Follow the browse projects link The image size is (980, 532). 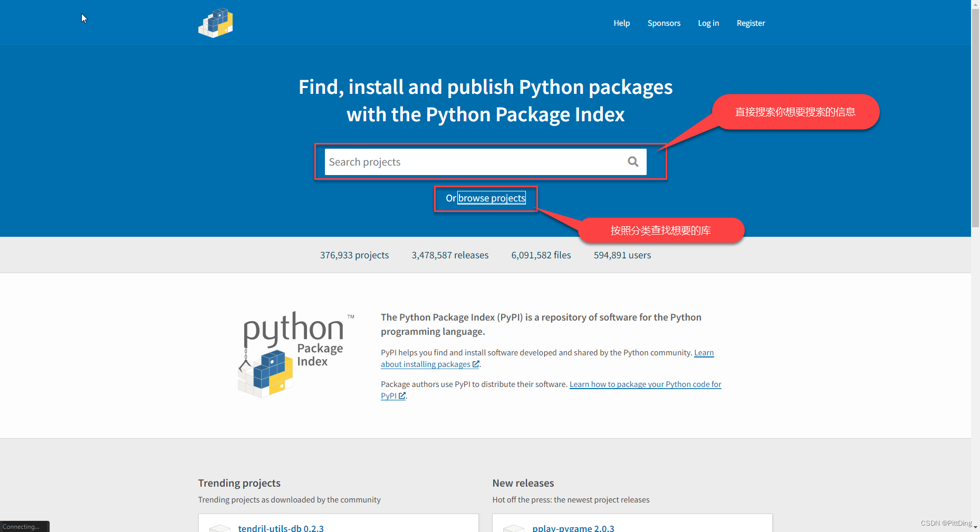click(492, 198)
